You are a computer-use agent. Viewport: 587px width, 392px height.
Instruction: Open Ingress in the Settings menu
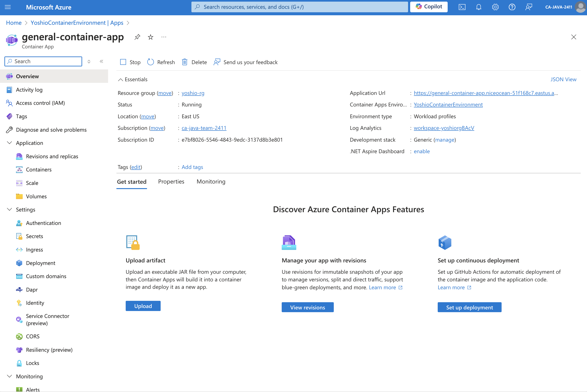coord(34,249)
